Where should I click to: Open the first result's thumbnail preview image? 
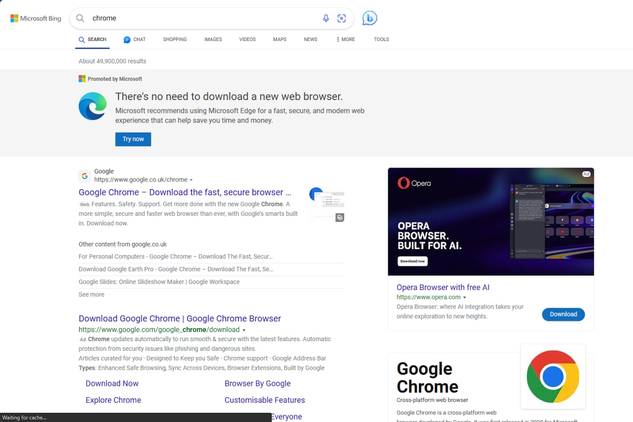pos(326,205)
